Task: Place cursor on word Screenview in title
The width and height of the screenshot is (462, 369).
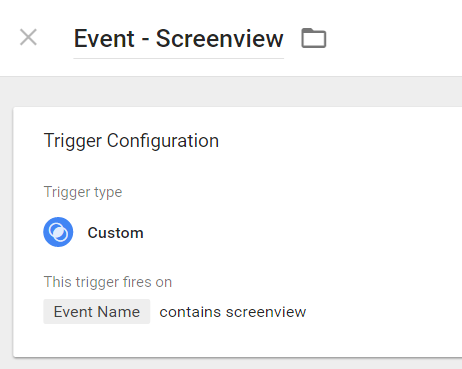Action: click(x=219, y=39)
